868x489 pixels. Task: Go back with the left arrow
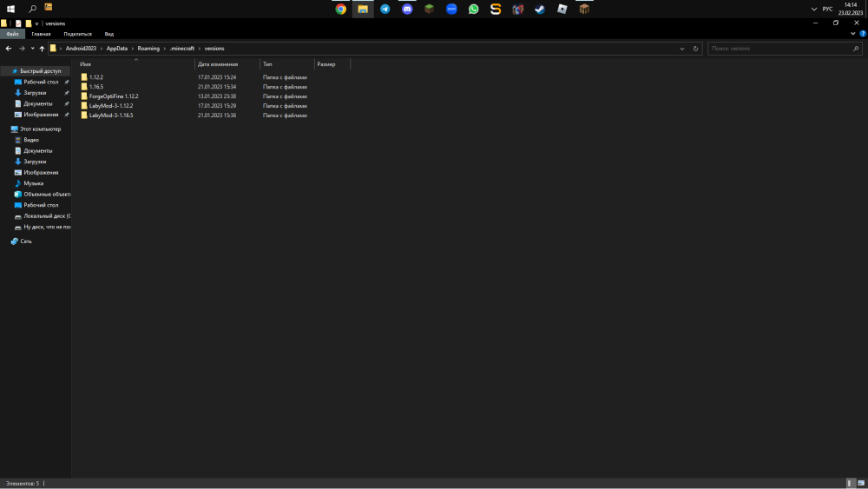pos(9,49)
